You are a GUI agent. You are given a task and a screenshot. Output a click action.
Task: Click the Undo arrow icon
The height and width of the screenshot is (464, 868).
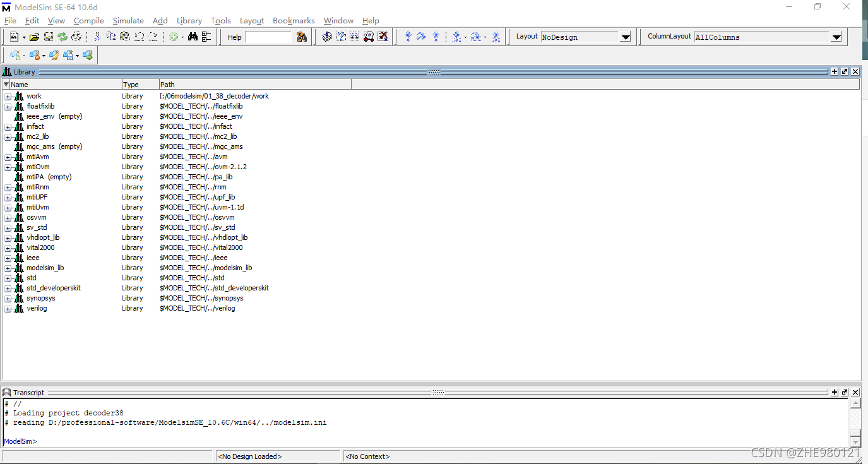139,37
